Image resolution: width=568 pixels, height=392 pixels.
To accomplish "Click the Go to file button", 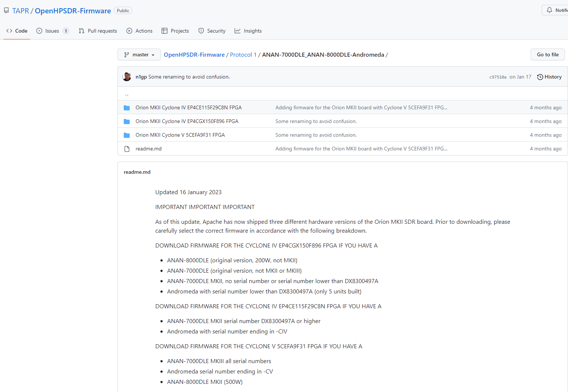I will 548,54.
